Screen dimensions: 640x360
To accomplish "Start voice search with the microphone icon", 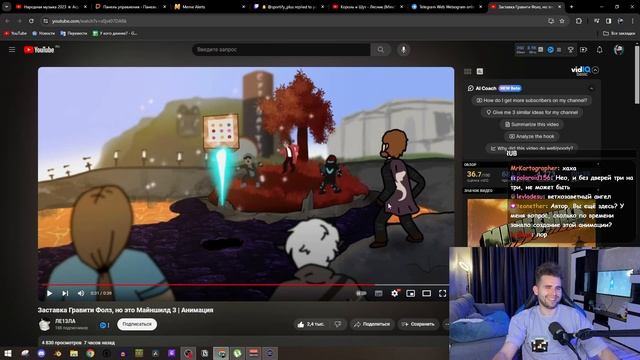I will tap(403, 50).
